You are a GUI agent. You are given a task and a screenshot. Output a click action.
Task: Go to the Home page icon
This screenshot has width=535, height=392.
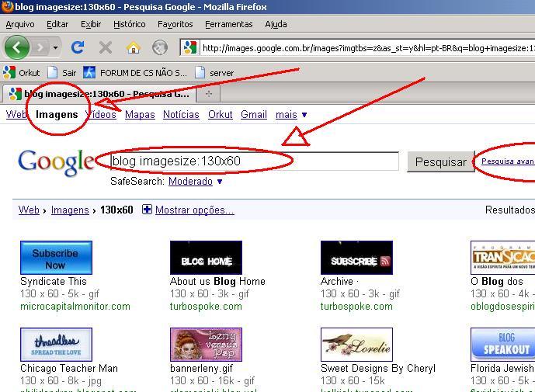pyautogui.click(x=133, y=47)
